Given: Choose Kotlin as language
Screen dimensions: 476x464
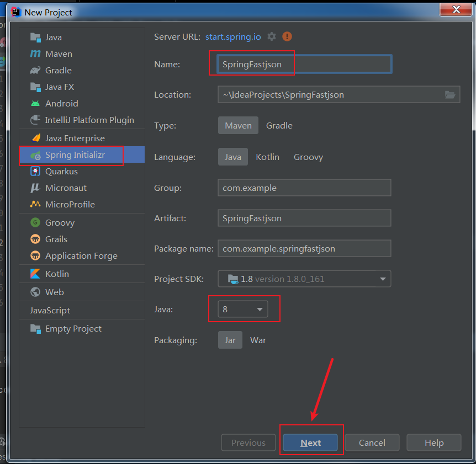Looking at the screenshot, I should pyautogui.click(x=267, y=157).
